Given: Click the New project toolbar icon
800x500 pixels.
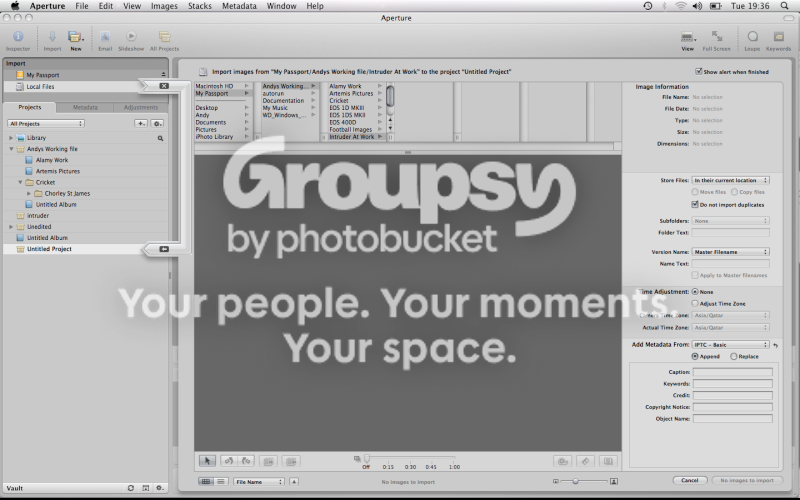Looking at the screenshot, I should [76, 40].
